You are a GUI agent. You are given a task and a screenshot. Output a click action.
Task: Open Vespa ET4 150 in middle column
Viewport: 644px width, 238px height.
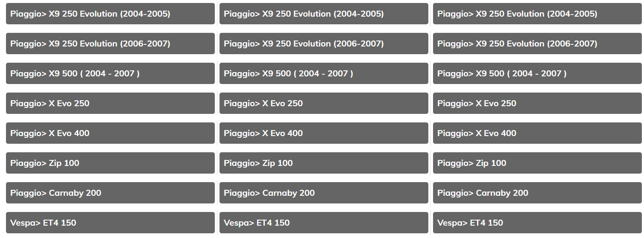(x=324, y=223)
